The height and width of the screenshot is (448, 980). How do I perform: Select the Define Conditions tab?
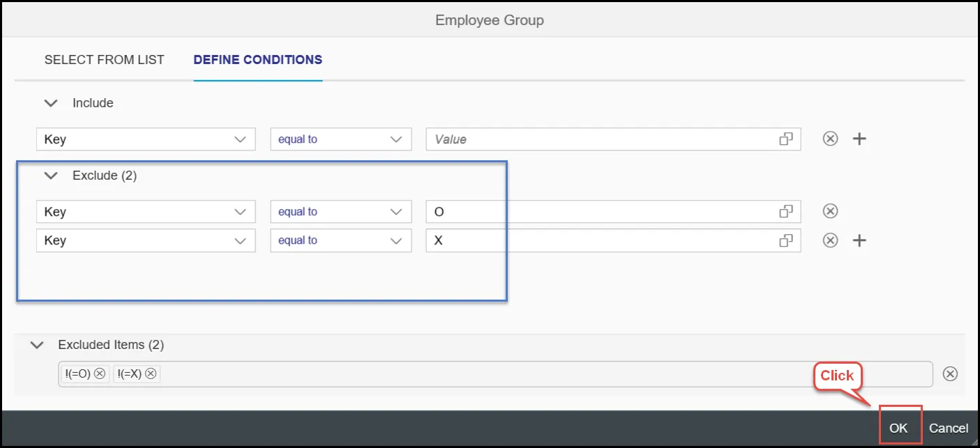[257, 60]
